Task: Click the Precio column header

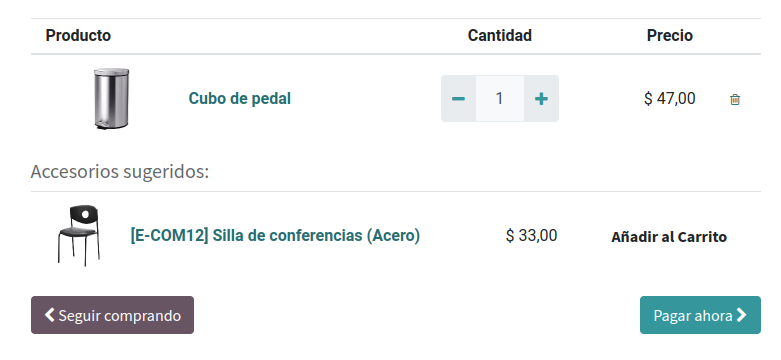Action: pyautogui.click(x=669, y=35)
